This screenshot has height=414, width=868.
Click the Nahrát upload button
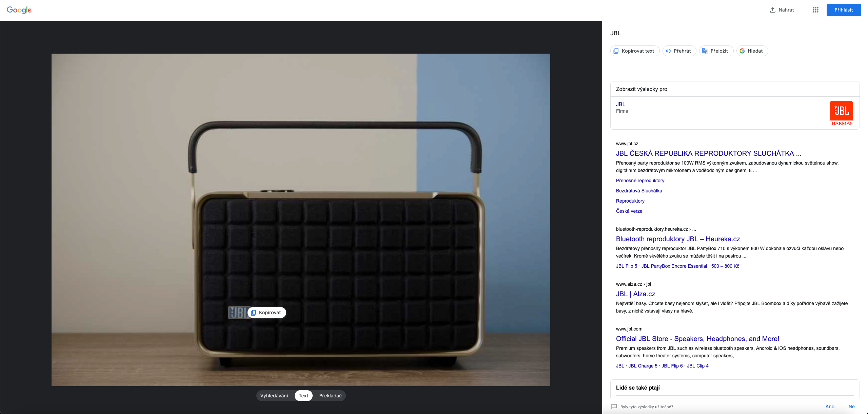click(782, 10)
